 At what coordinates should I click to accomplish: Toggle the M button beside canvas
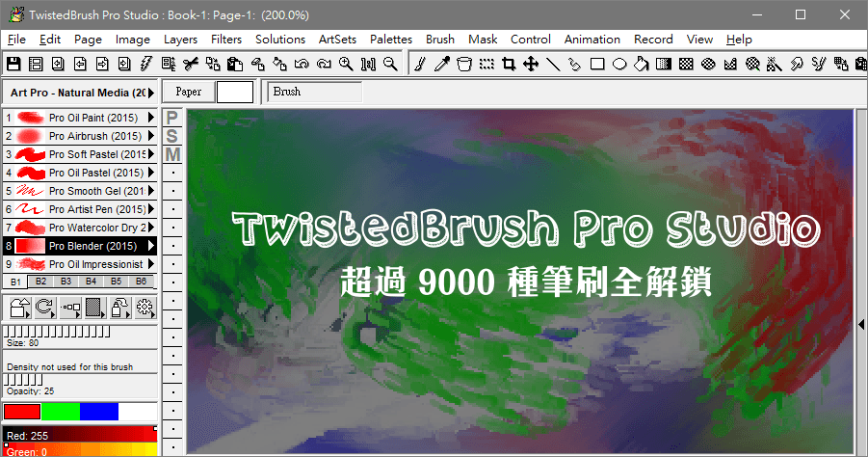[172, 154]
